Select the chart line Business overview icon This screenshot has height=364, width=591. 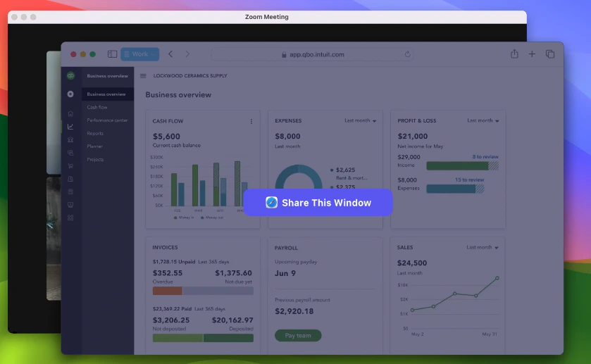70,127
